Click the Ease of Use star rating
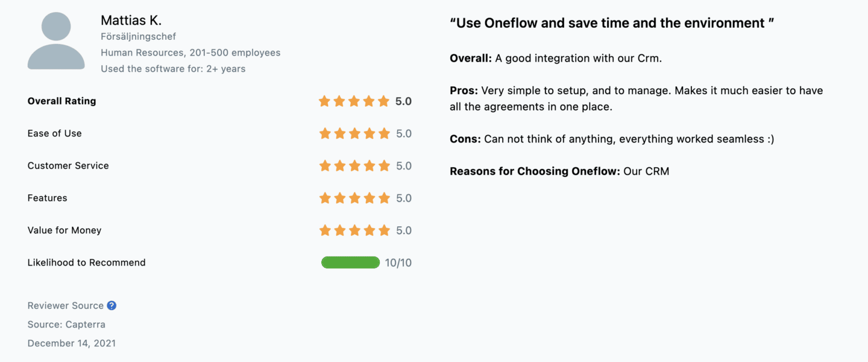Image resolution: width=868 pixels, height=362 pixels. (x=354, y=133)
